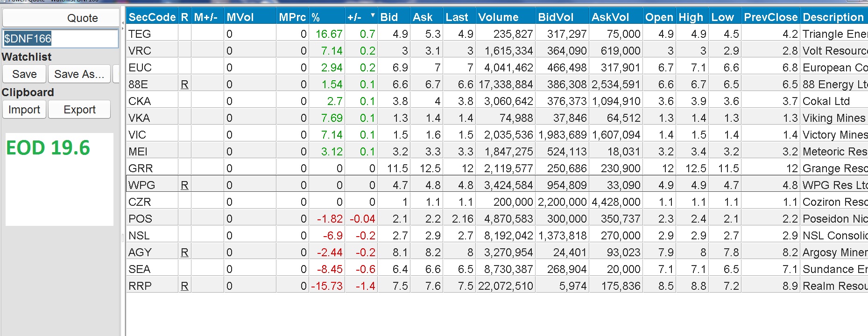This screenshot has width=868, height=336.
Task: Sort by the Ask column header
Action: point(426,17)
